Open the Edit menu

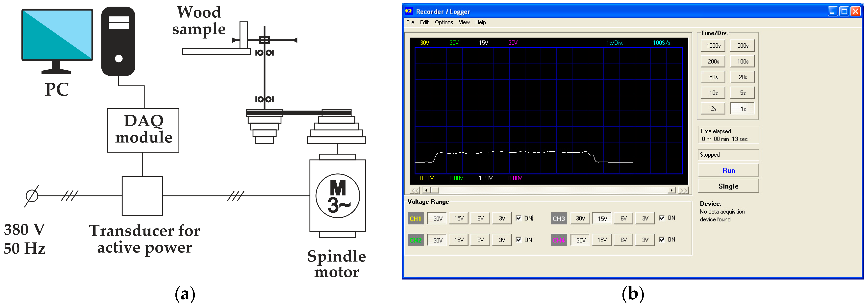tap(424, 22)
